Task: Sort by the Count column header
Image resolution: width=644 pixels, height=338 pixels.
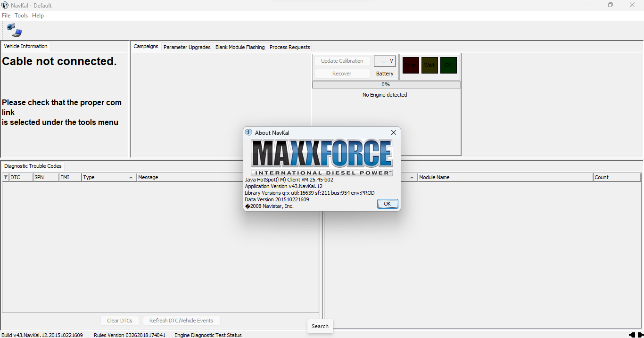Action: [617, 177]
